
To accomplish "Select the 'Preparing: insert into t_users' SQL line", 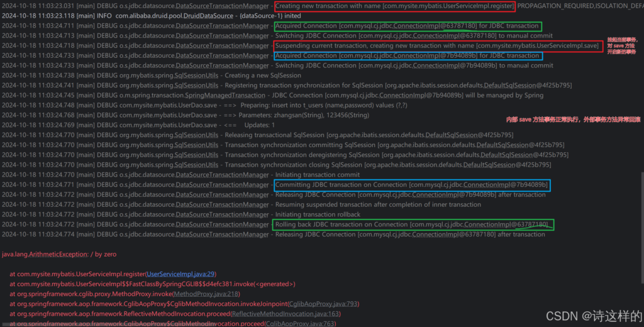I will point(204,105).
